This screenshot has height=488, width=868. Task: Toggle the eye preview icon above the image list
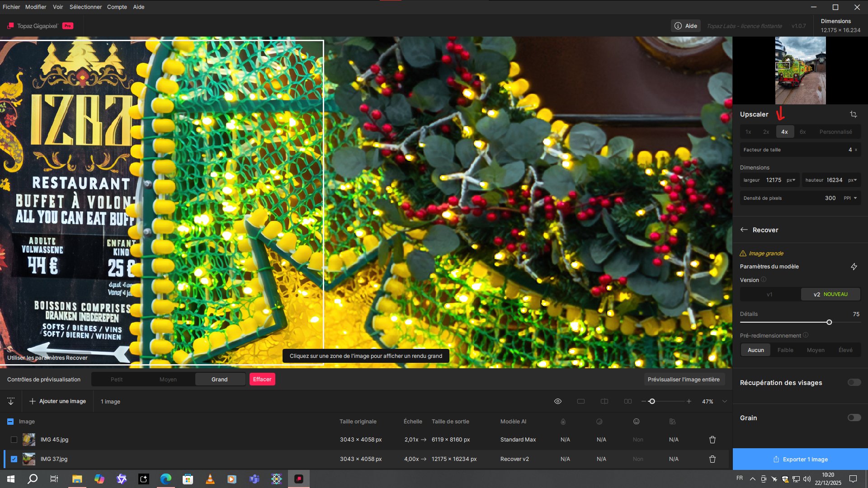point(557,401)
